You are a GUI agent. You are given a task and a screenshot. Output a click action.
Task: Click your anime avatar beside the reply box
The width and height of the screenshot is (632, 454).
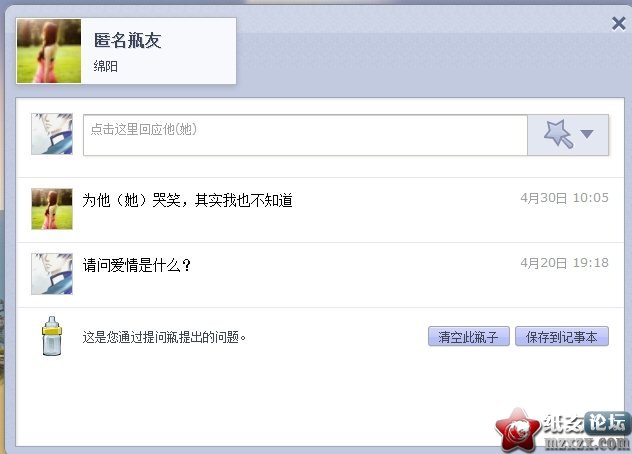click(52, 134)
